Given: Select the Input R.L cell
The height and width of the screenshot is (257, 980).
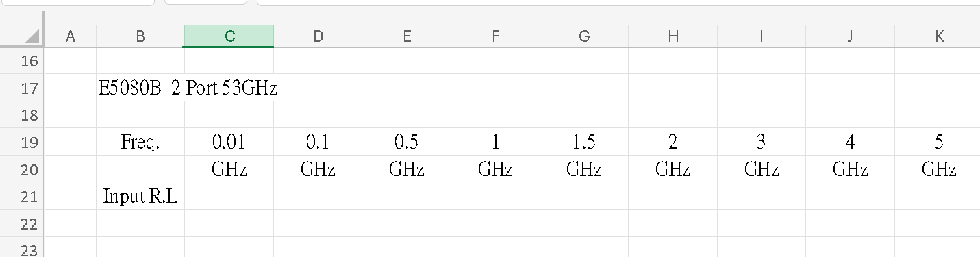Looking at the screenshot, I should click(140, 197).
